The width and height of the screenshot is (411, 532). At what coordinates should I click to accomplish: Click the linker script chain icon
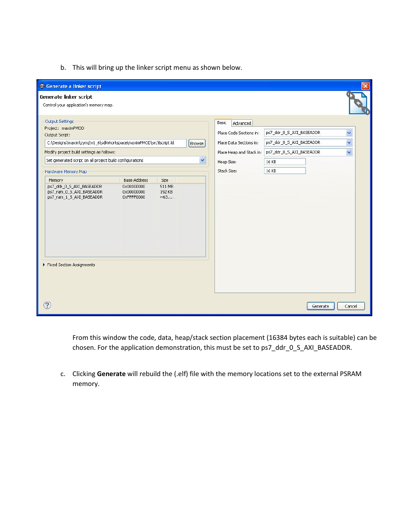pyautogui.click(x=358, y=103)
